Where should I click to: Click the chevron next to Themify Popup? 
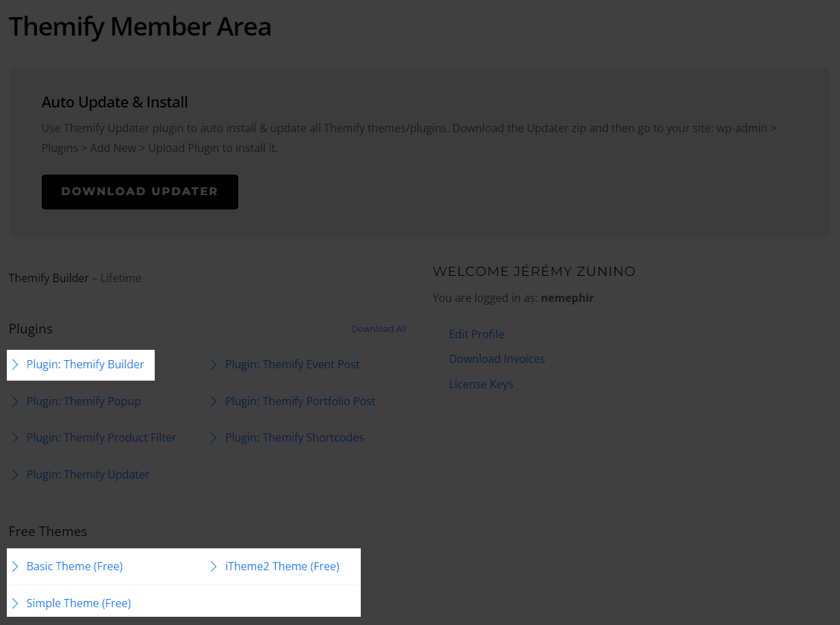[15, 401]
